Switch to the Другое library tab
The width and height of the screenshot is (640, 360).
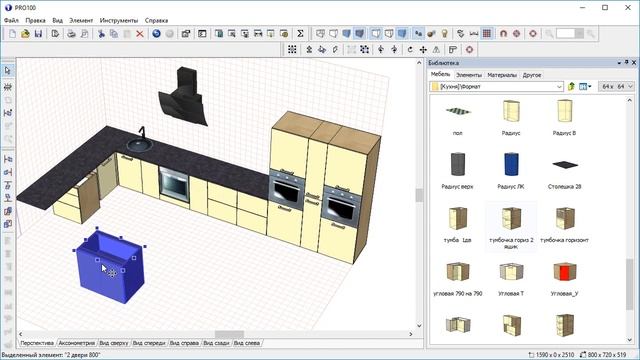tap(532, 75)
